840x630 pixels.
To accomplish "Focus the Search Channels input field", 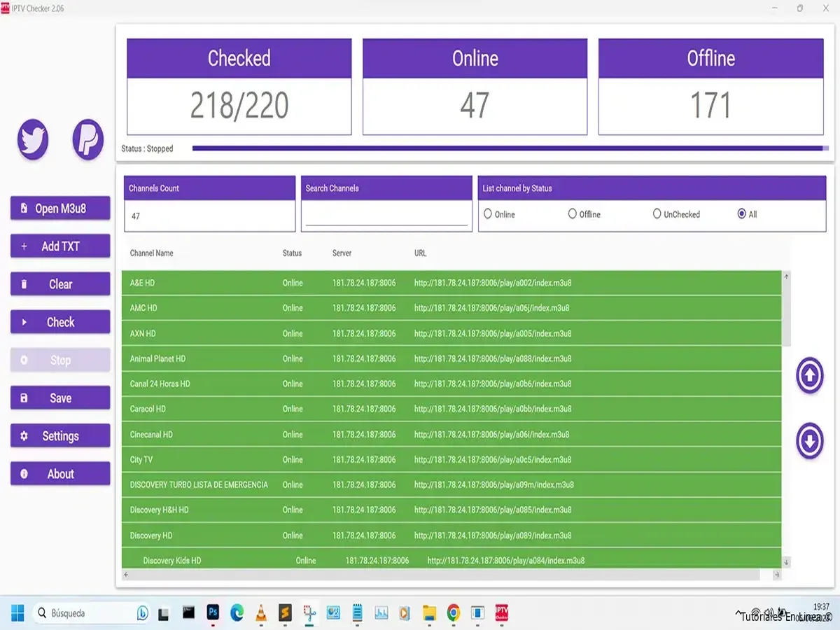I will (x=386, y=216).
